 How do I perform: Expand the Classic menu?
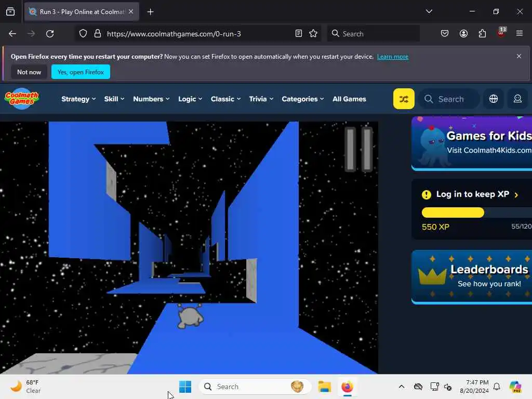(x=225, y=99)
